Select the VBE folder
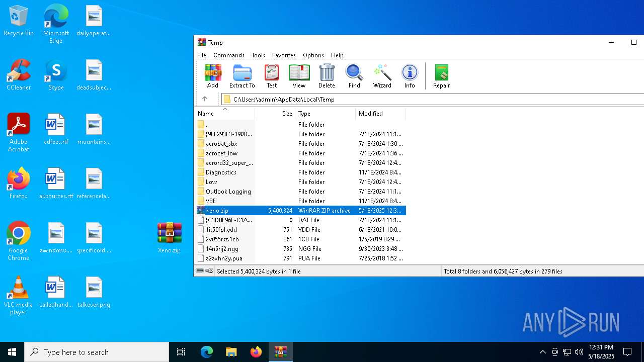Viewport: 644px width, 362px height. (x=301, y=201)
